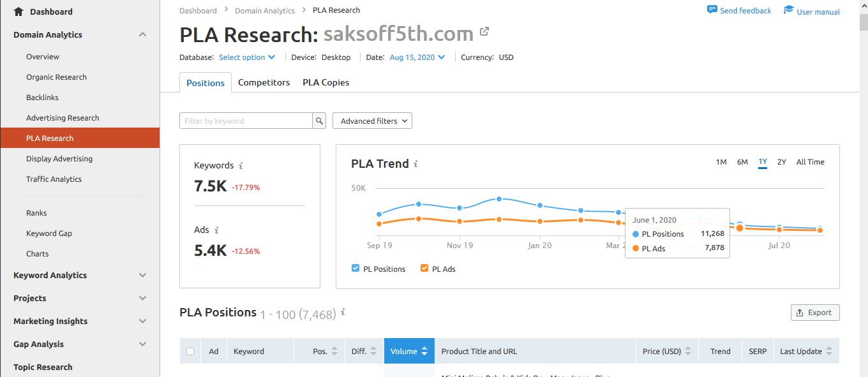The height and width of the screenshot is (377, 868).
Task: Click the keyword search magnifier button
Action: coord(319,121)
